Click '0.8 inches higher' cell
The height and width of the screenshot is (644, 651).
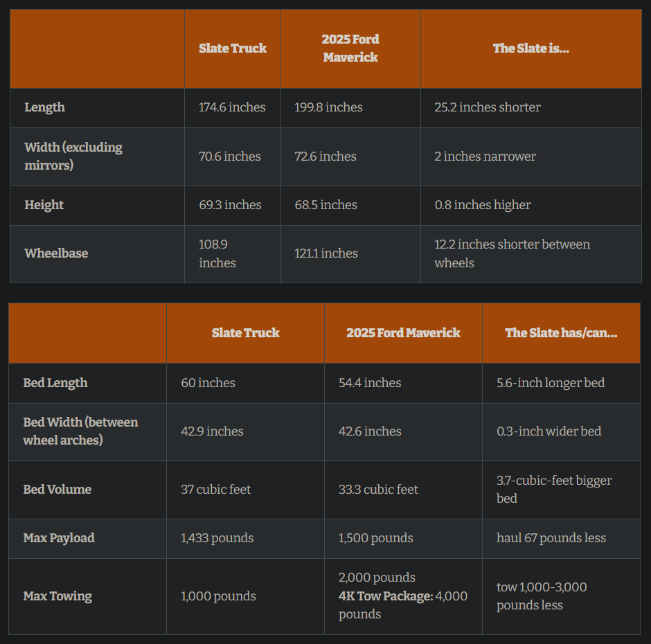coord(483,205)
